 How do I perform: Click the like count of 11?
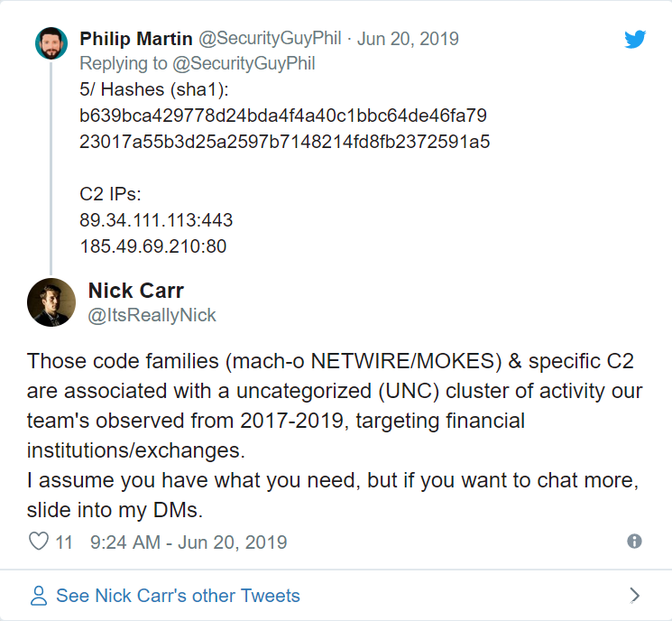pyautogui.click(x=64, y=542)
